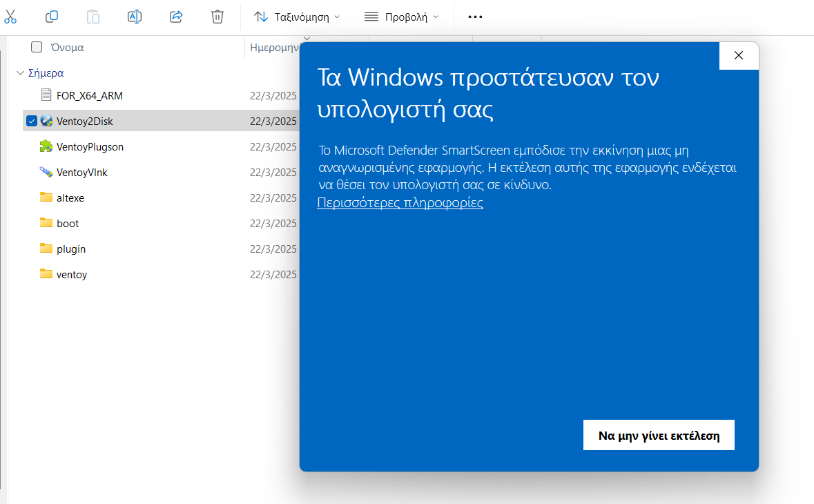
Task: Click the VentoyVlnk application icon
Action: point(46,172)
